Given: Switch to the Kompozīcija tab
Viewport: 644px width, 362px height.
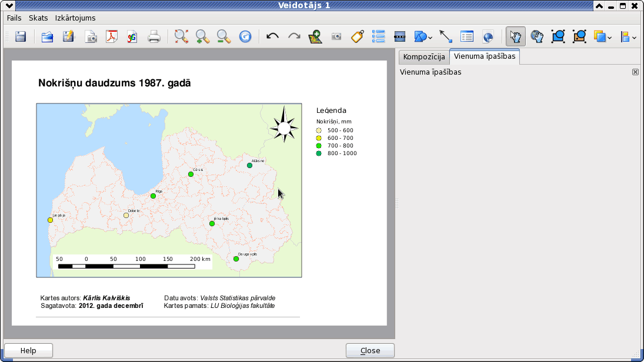Looking at the screenshot, I should click(x=424, y=56).
